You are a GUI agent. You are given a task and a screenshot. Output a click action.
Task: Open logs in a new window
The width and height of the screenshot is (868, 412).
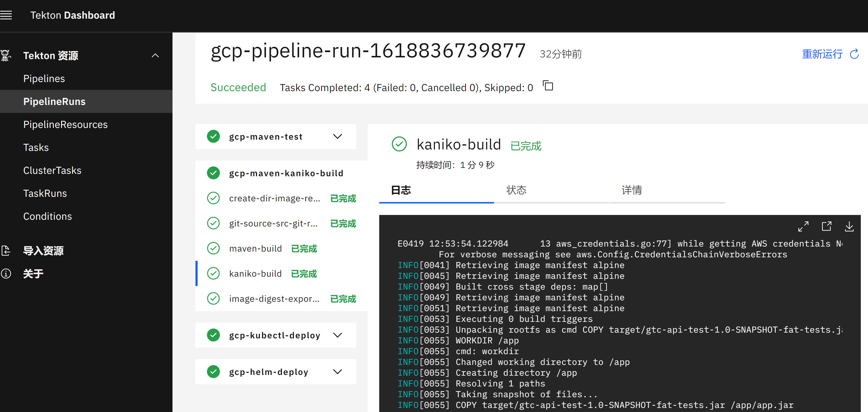(x=826, y=226)
